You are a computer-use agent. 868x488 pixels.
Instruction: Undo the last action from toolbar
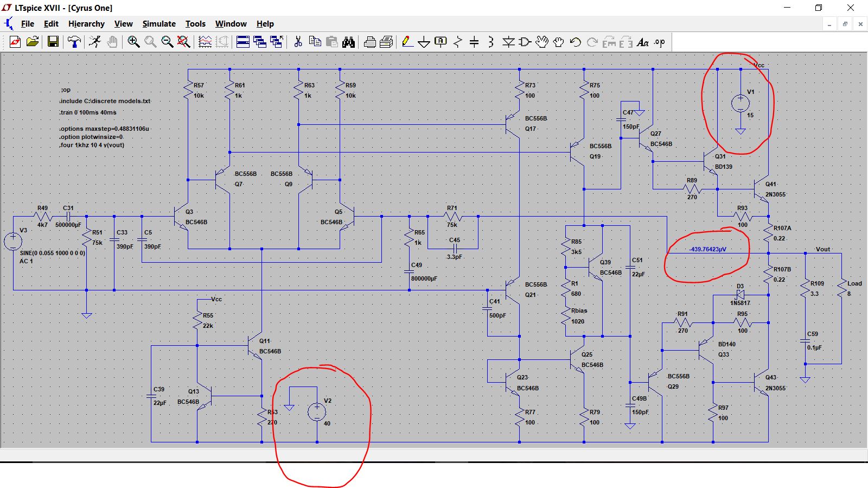tap(576, 42)
